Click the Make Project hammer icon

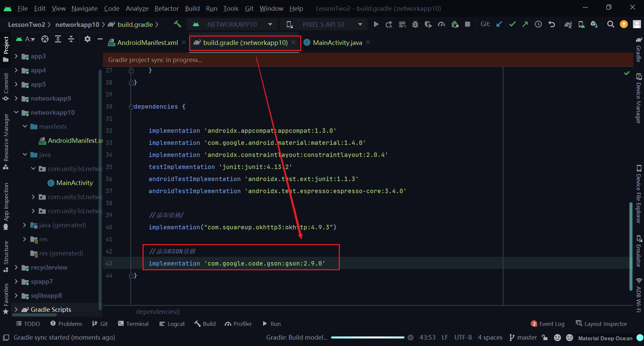[177, 24]
